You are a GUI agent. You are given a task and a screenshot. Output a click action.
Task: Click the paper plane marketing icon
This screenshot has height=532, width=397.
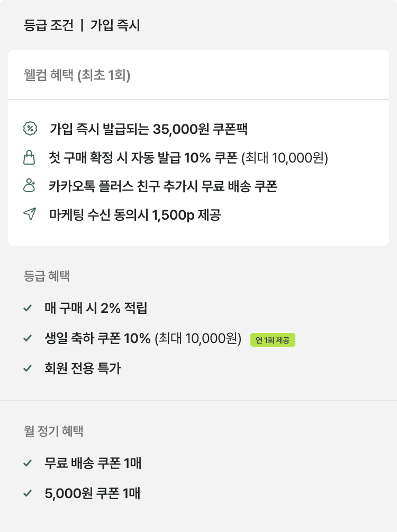click(x=30, y=214)
